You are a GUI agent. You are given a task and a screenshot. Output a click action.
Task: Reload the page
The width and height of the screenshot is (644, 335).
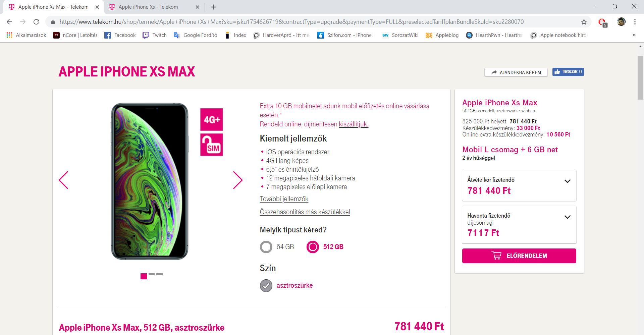pos(36,22)
